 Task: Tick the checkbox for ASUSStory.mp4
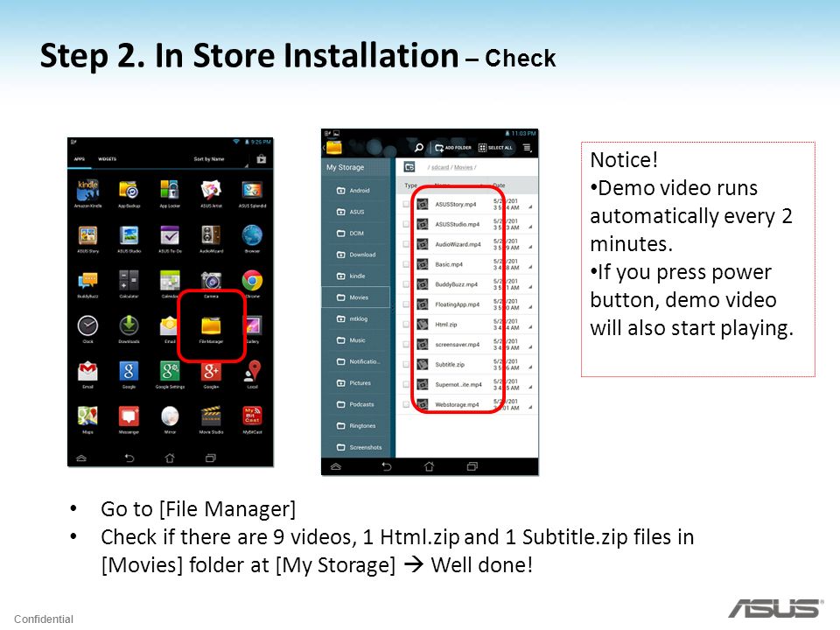point(406,204)
